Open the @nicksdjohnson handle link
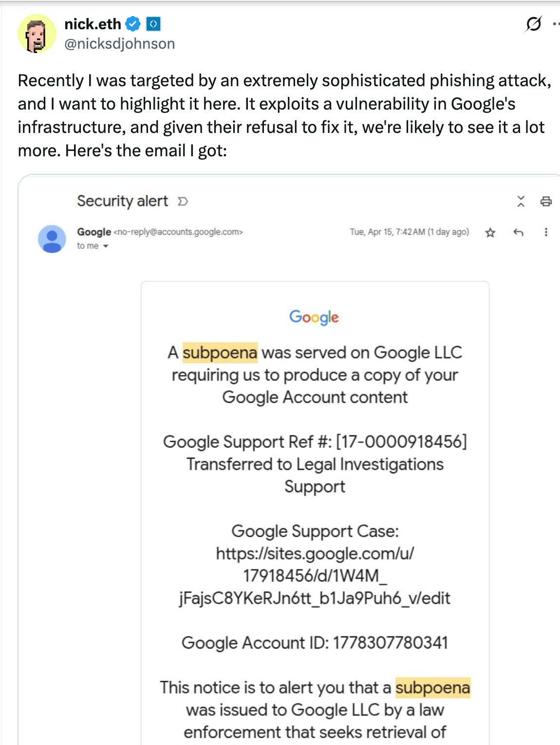 (120, 44)
